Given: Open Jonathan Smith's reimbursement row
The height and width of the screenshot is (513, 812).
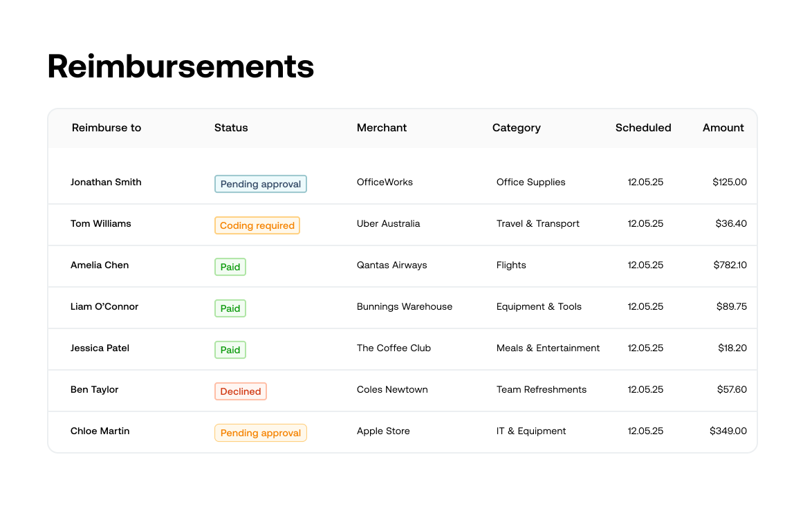Looking at the screenshot, I should [x=106, y=183].
